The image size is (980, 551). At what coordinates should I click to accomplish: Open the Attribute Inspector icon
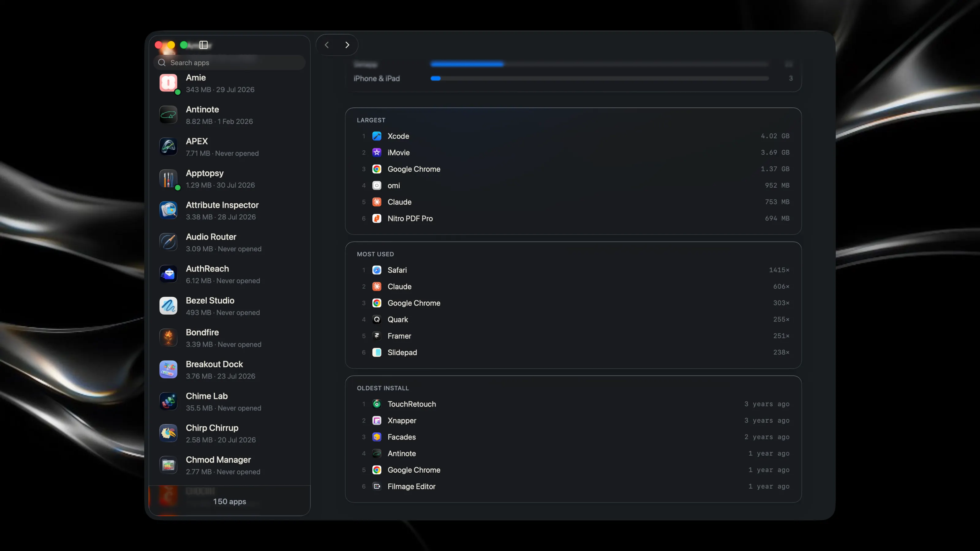click(x=168, y=210)
